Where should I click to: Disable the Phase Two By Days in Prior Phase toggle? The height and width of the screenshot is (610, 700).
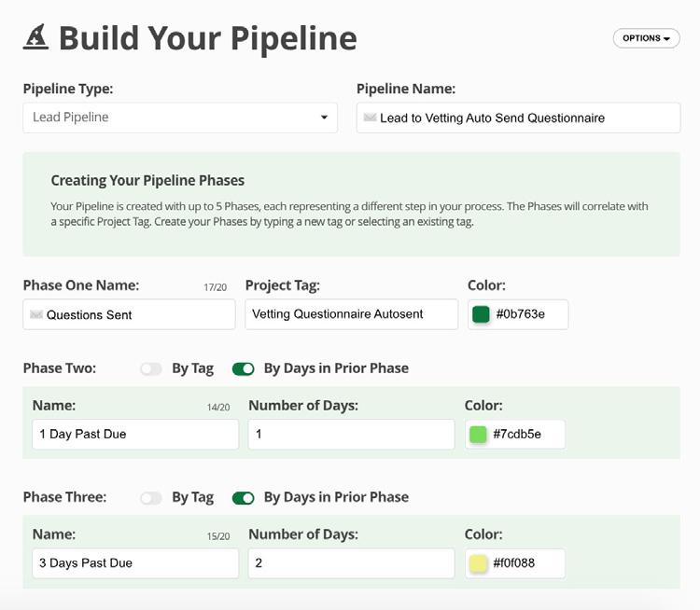(x=243, y=369)
